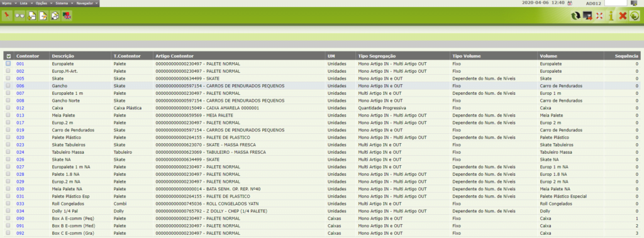Click the green refresh arrows icon
The width and height of the screenshot is (644, 238).
point(576,16)
